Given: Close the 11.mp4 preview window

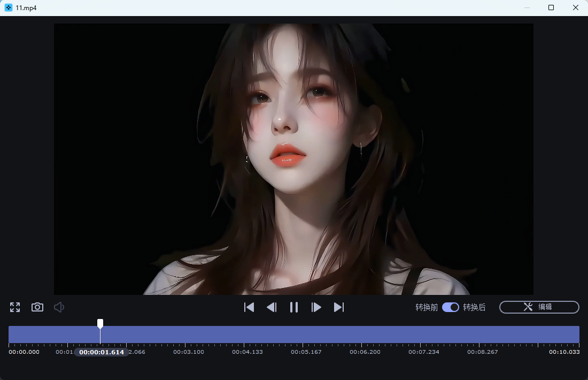Looking at the screenshot, I should pyautogui.click(x=576, y=7).
